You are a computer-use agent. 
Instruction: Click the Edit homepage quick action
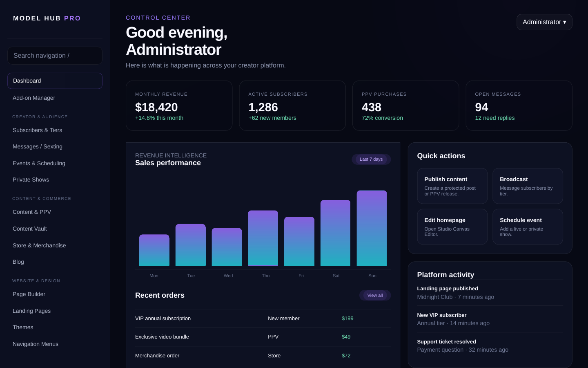click(452, 227)
